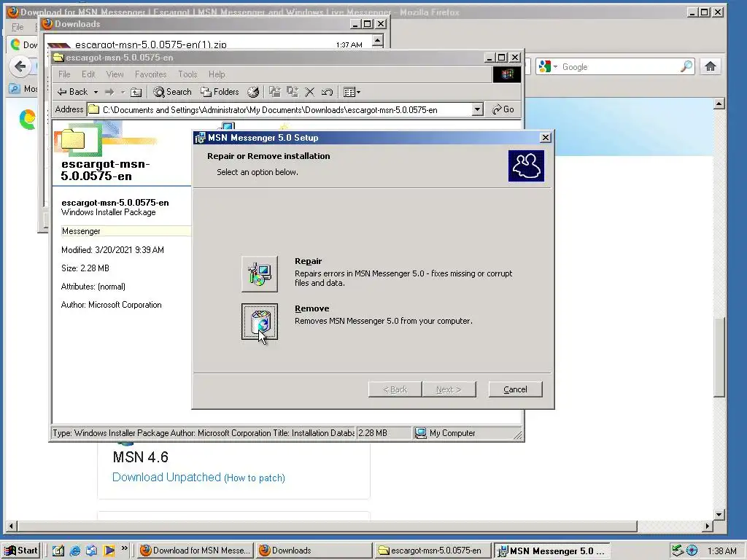Click the History icon in Explorer toolbar
The image size is (747, 560).
coord(253,92)
